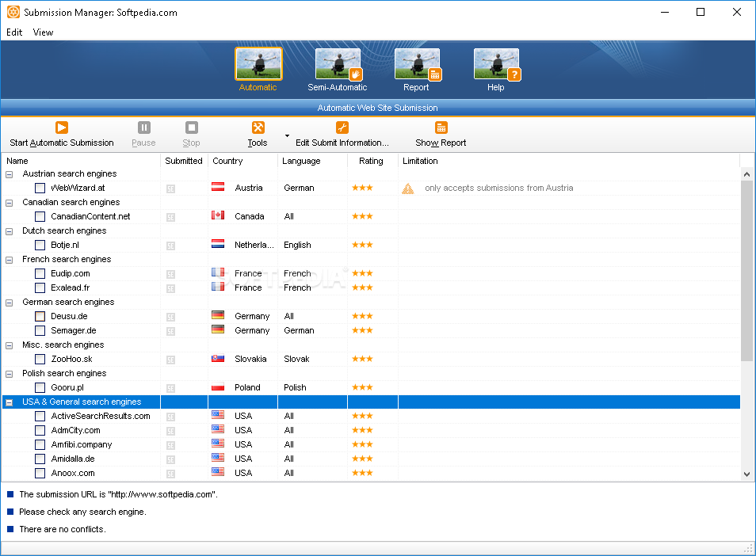Screen dimensions: 756x556
Task: Select the Amidalla.de row name
Action: click(73, 459)
